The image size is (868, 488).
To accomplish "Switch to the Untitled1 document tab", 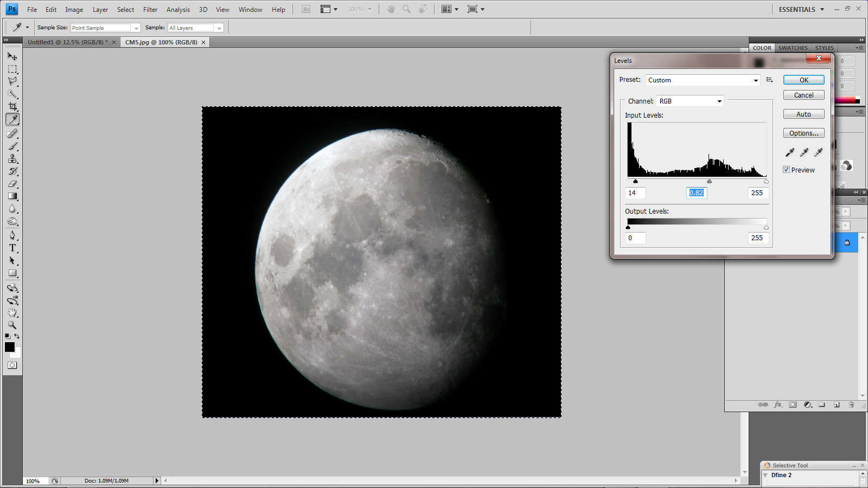I will point(68,42).
